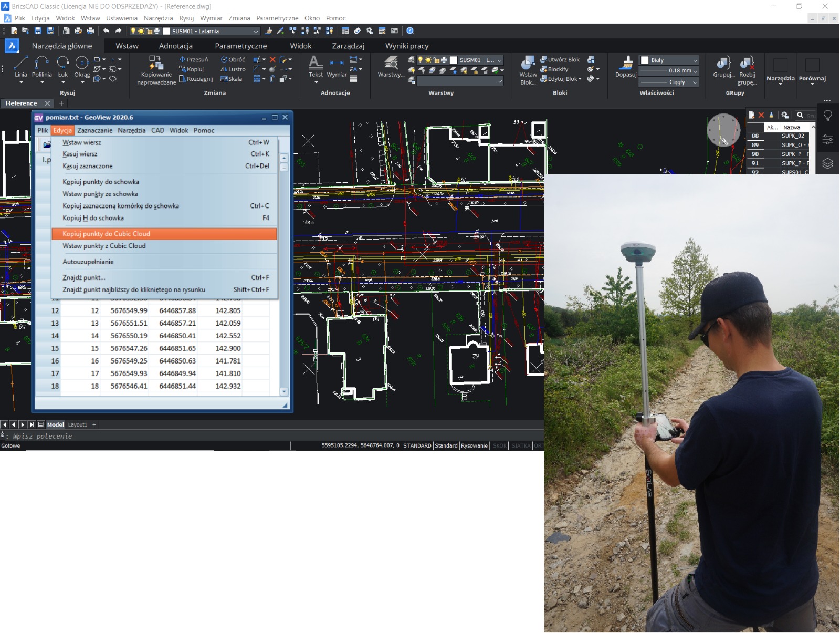840x633 pixels.
Task: Choose Kopiuj punkty do Cubic Cloud
Action: [164, 234]
